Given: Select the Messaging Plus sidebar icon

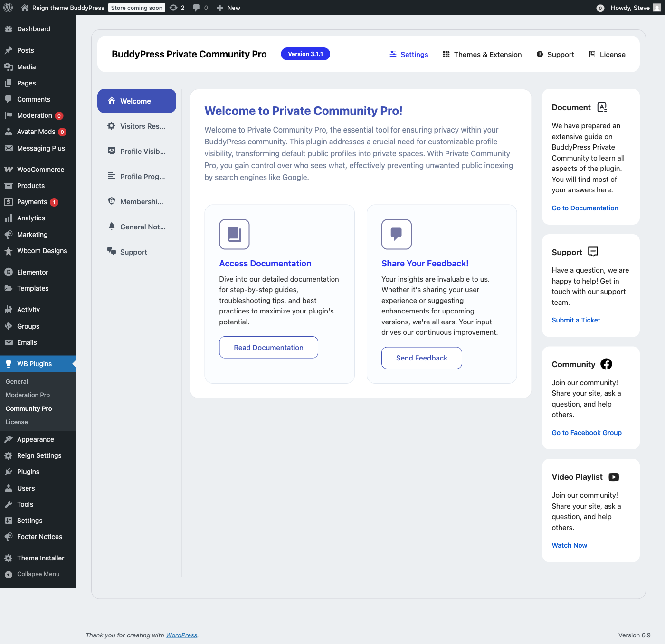Looking at the screenshot, I should point(9,148).
